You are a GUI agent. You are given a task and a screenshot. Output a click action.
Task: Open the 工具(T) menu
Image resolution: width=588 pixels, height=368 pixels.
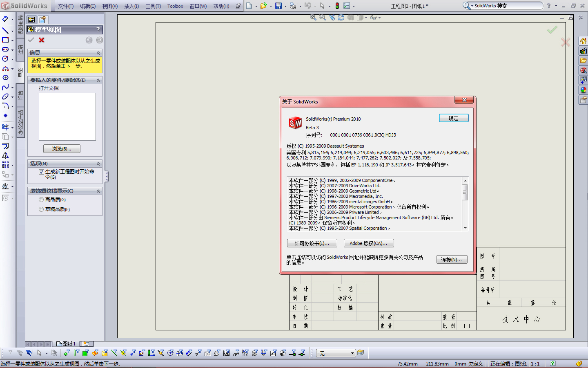(153, 6)
